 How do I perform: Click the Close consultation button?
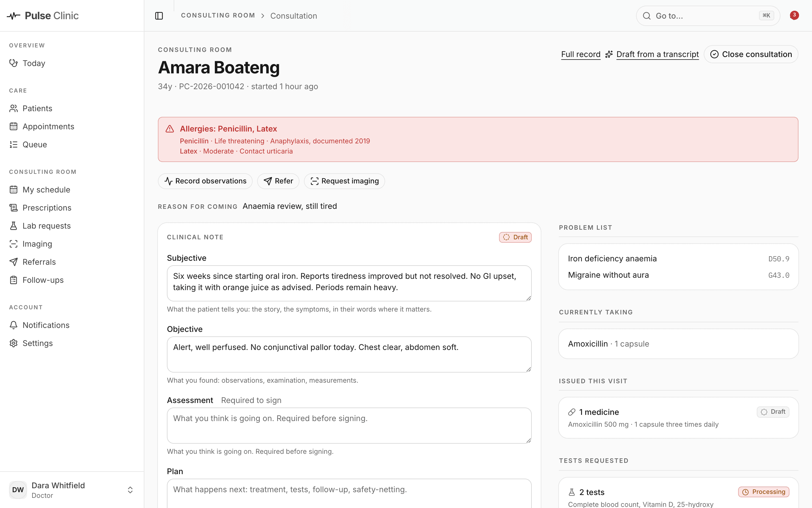(x=751, y=54)
